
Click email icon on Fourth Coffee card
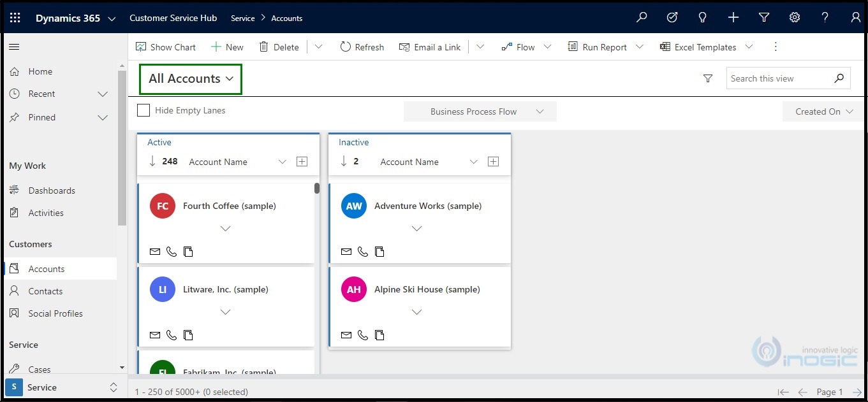(154, 252)
